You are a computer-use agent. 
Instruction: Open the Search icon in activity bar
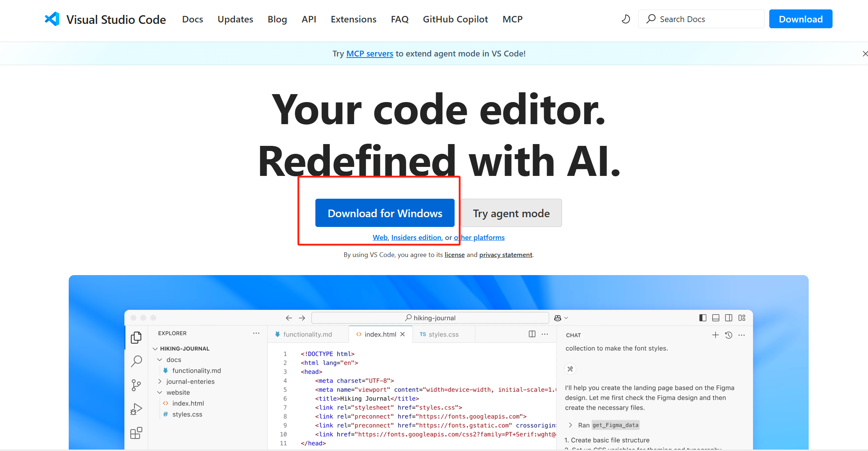pyautogui.click(x=136, y=361)
